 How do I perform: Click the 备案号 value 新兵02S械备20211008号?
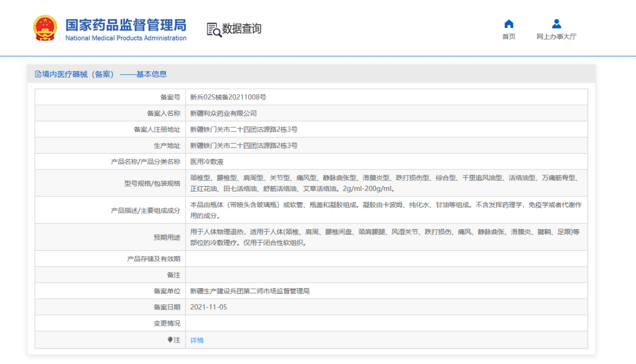coord(228,97)
